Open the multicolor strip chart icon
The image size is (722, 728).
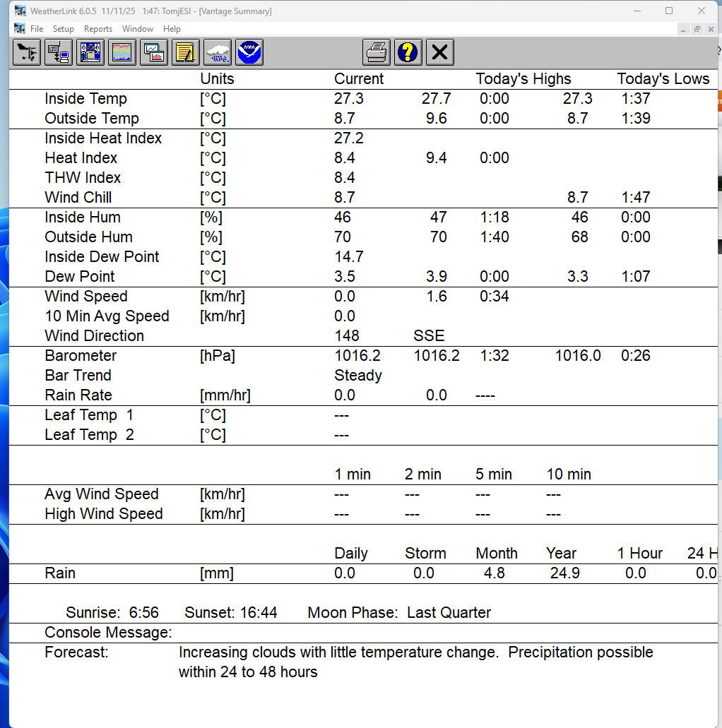point(122,52)
